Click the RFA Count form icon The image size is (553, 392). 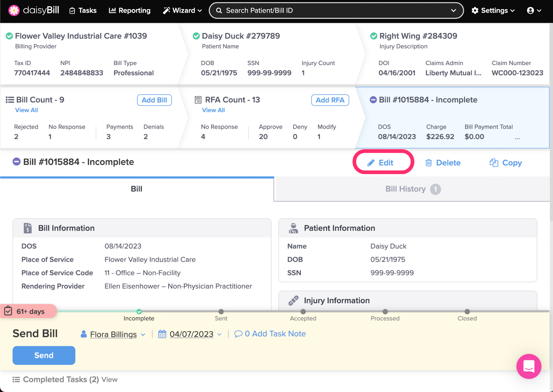coord(198,100)
